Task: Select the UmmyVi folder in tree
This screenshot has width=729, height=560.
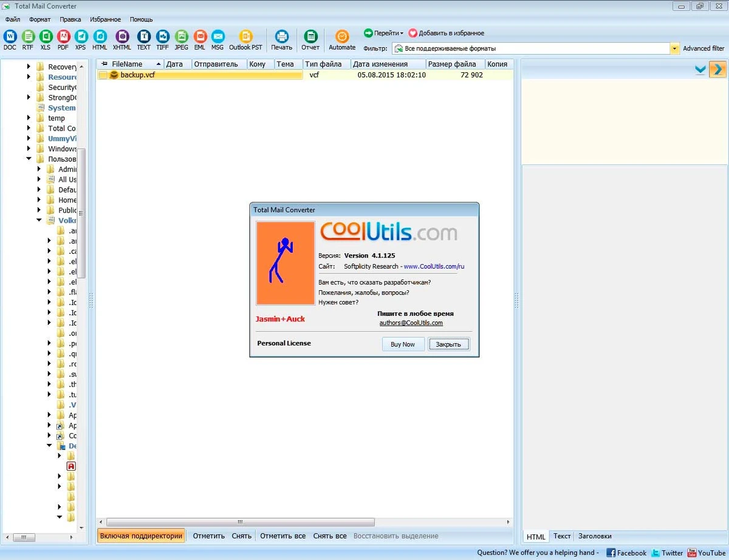Action: pos(63,138)
